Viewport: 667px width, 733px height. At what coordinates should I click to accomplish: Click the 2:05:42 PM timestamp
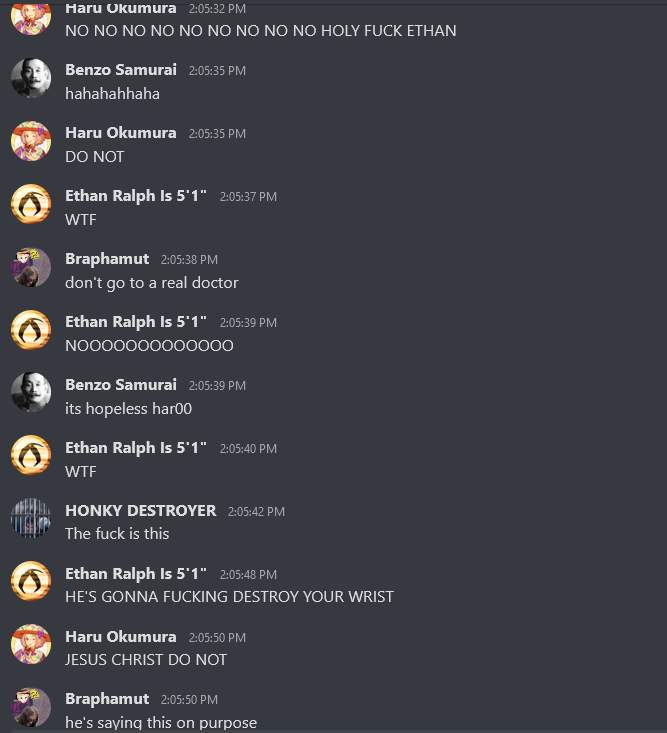coord(256,511)
